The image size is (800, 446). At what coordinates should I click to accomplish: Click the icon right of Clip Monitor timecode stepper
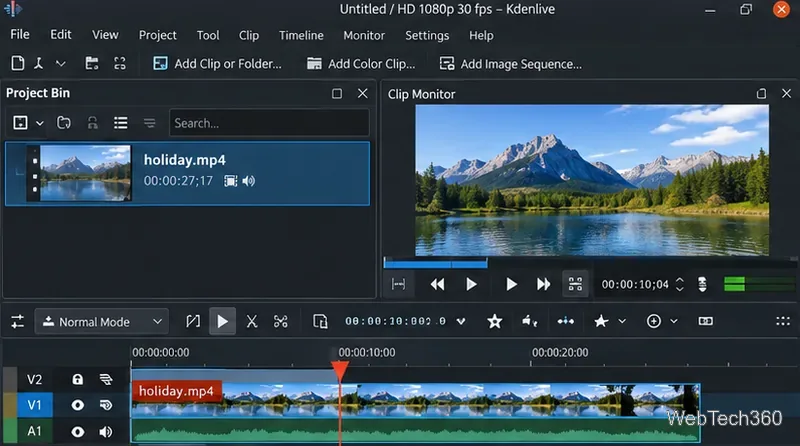[x=703, y=284]
